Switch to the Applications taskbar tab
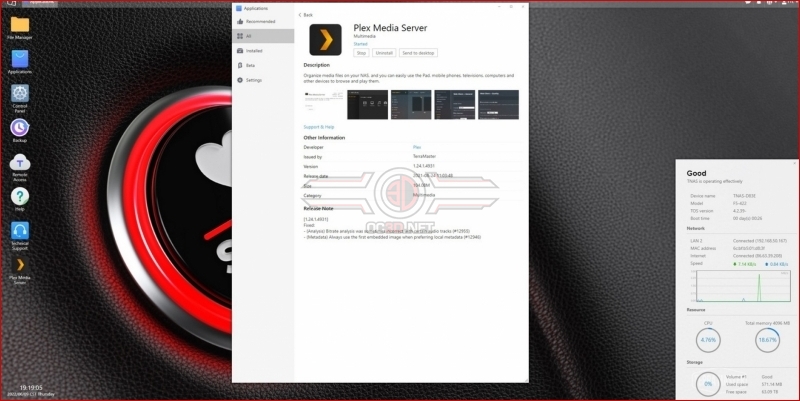800x401 pixels. point(40,3)
